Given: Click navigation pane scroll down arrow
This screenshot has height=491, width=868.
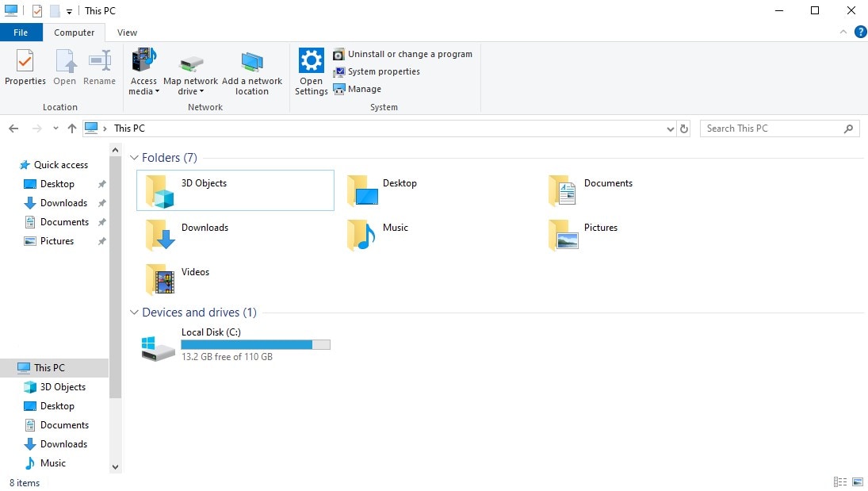Looking at the screenshot, I should [115, 467].
